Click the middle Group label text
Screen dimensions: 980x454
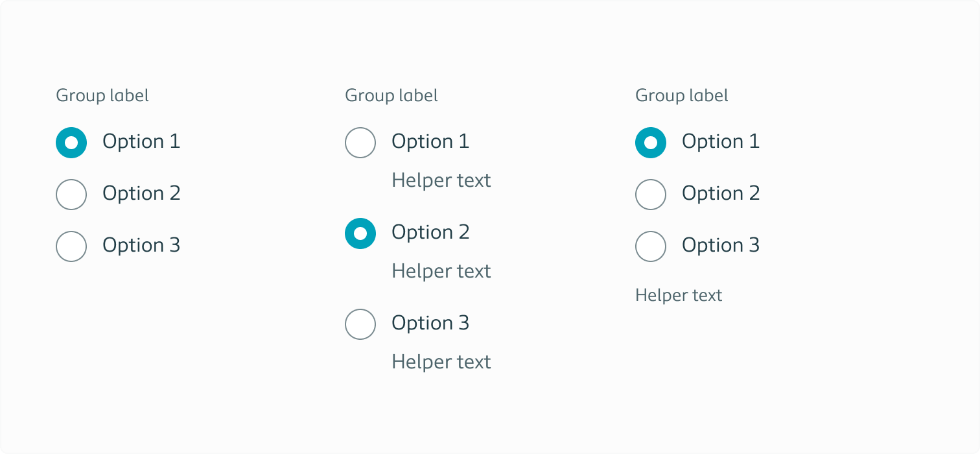[x=391, y=95]
